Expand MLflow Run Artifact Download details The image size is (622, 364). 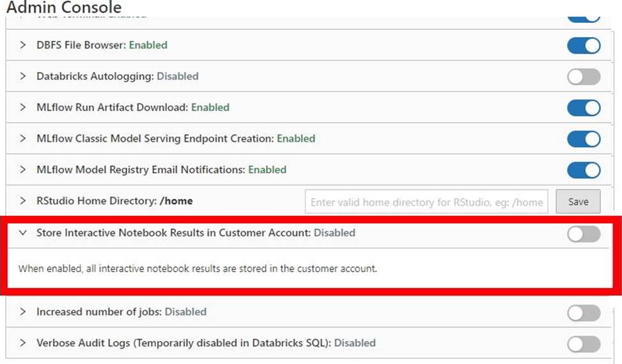pos(23,107)
